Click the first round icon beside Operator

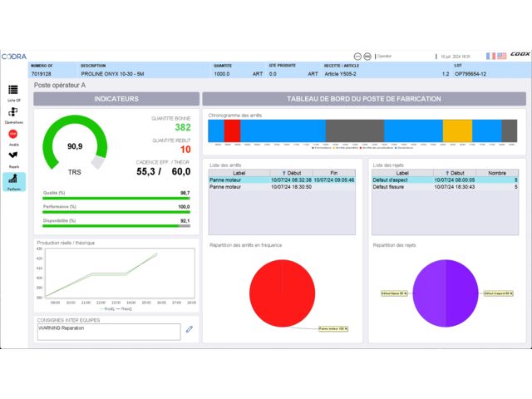click(357, 56)
